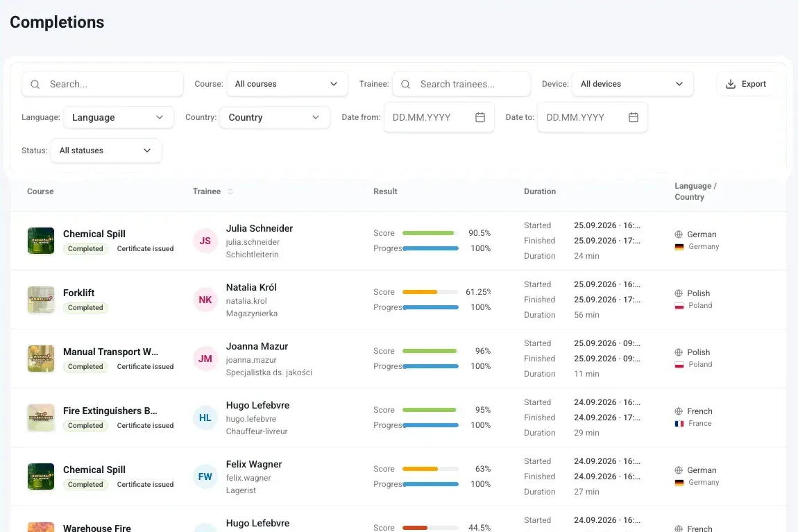Click the Chauffeur-livreur job title text
The height and width of the screenshot is (532, 798).
point(257,431)
